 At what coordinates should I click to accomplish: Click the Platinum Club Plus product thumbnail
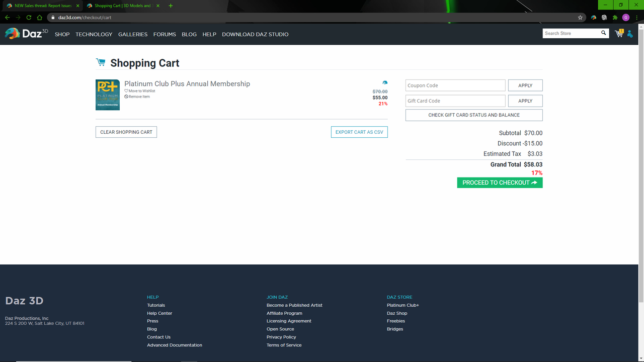click(x=108, y=95)
